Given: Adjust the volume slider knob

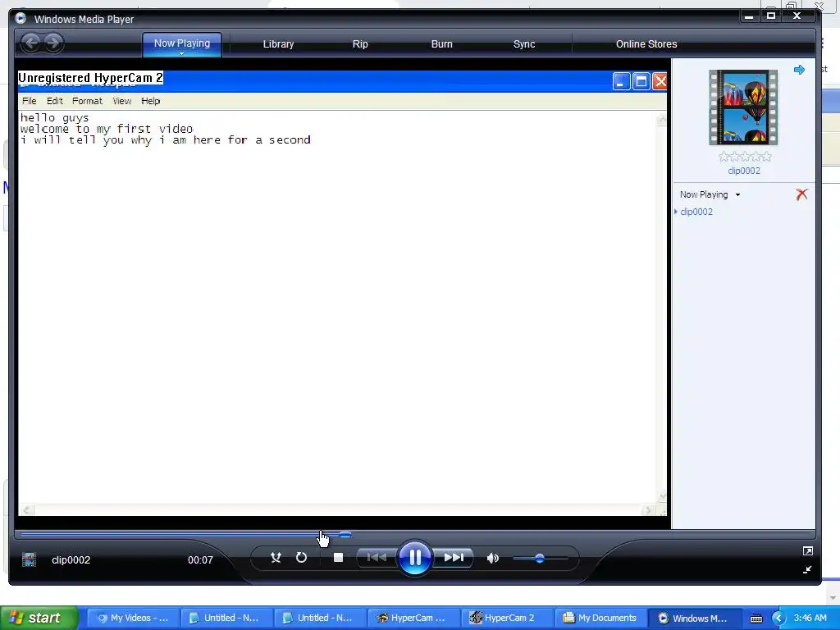Looking at the screenshot, I should click(x=540, y=558).
